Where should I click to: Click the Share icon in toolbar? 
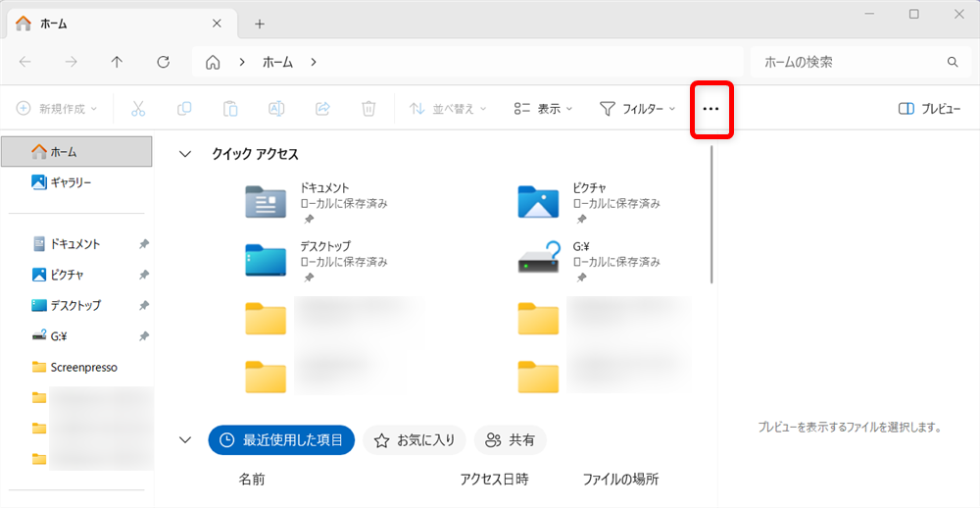(322, 109)
